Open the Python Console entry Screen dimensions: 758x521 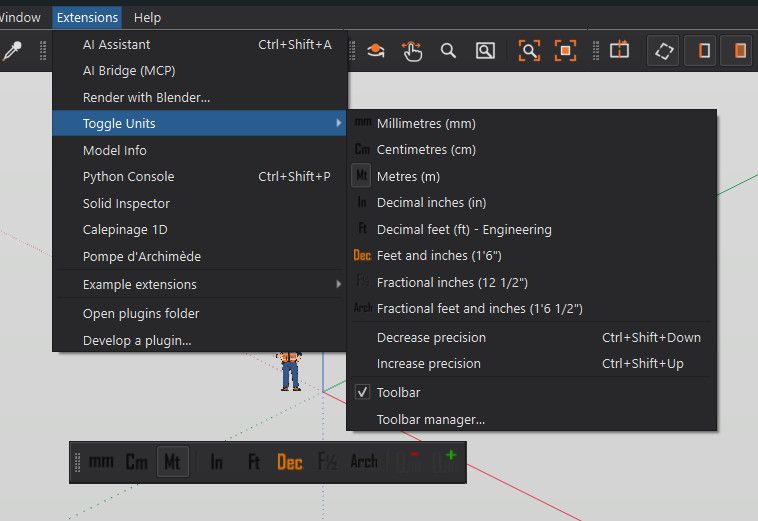[x=200, y=176]
